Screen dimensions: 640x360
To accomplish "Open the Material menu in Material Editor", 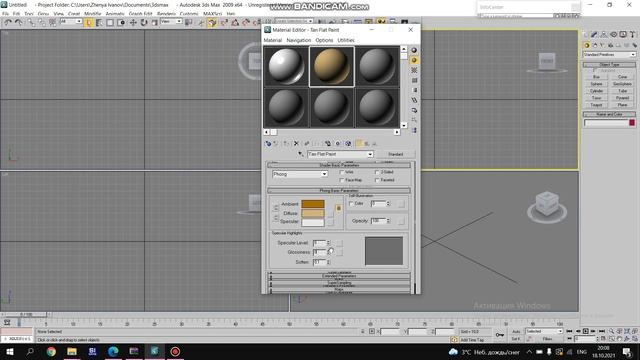I will point(273,40).
